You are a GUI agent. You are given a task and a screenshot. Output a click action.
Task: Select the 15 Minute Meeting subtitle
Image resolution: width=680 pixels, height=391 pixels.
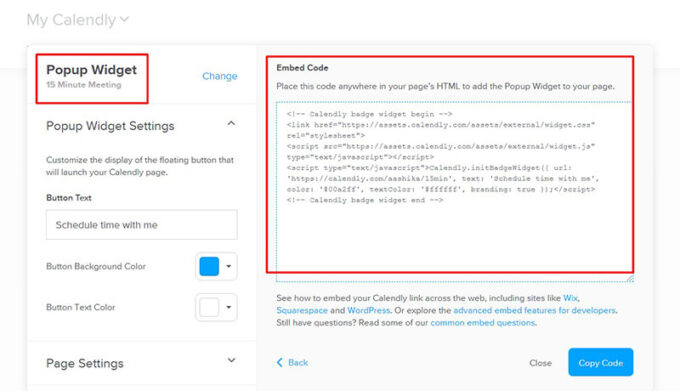click(84, 85)
